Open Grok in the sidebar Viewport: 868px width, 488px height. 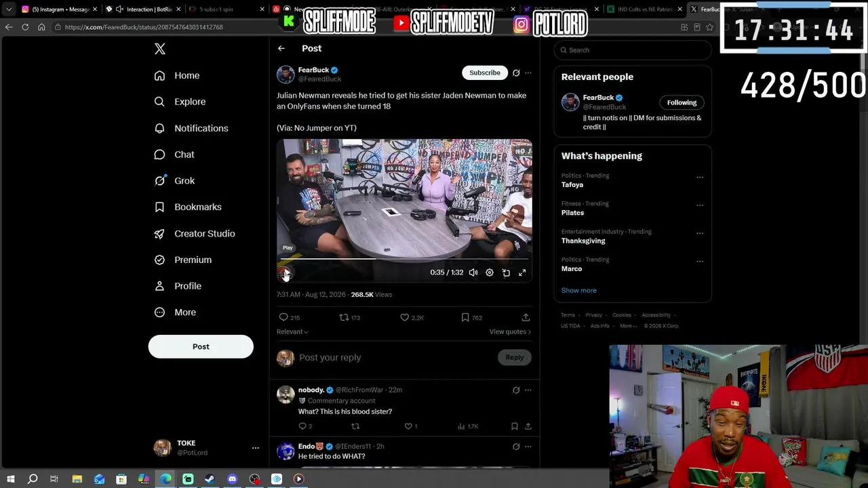174,181
